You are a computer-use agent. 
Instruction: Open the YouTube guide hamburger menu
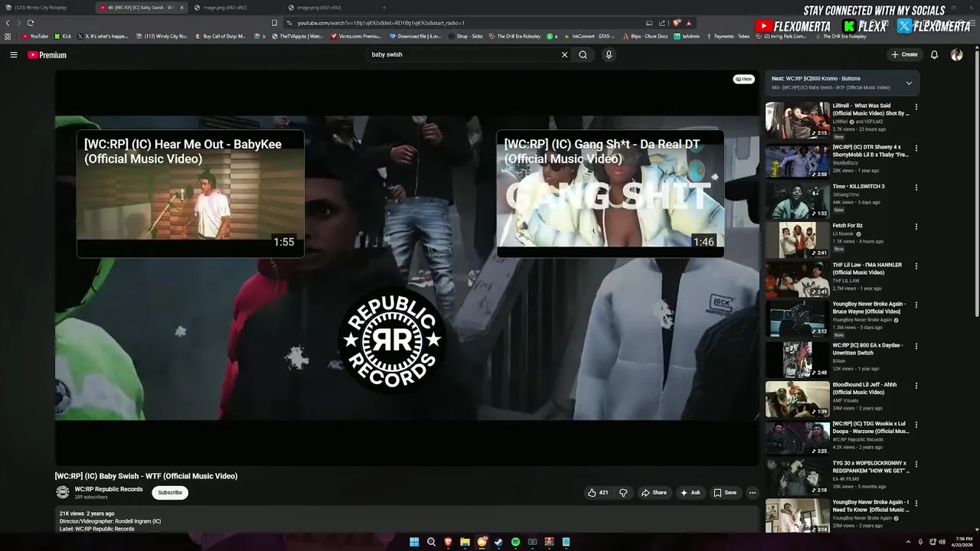point(13,55)
